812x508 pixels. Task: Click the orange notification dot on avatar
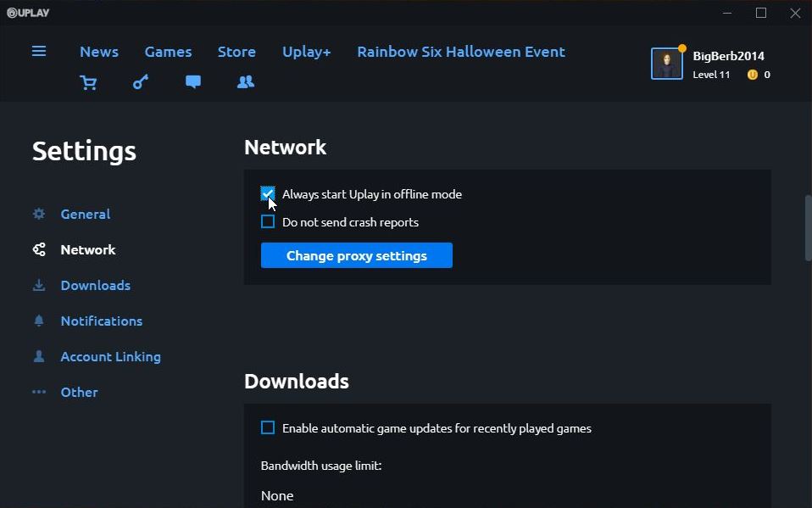click(x=682, y=48)
